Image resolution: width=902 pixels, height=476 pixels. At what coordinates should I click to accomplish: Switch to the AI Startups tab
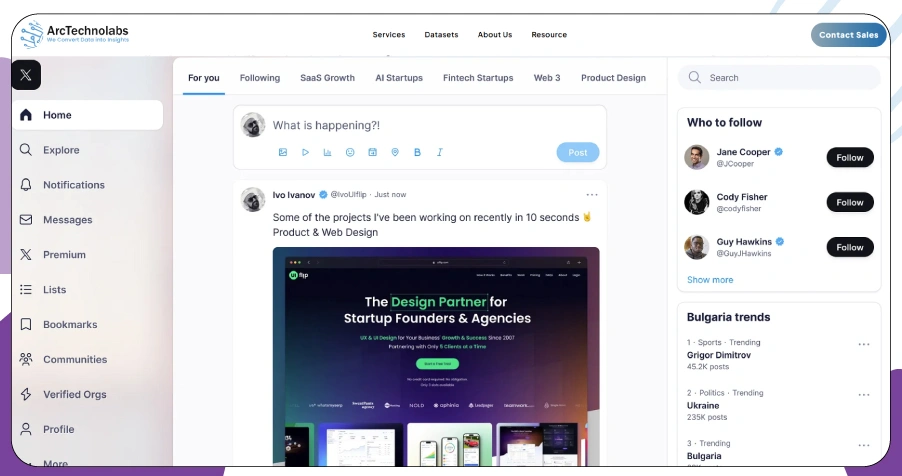point(399,78)
